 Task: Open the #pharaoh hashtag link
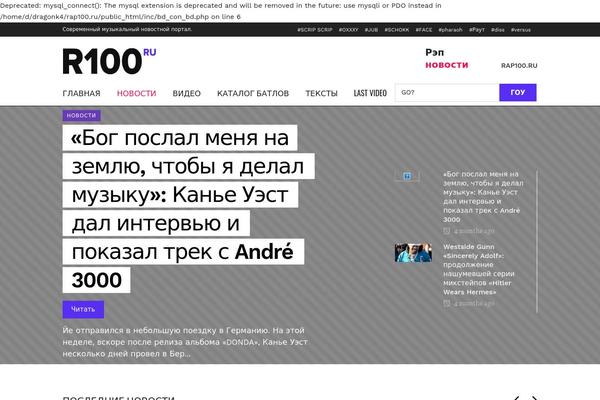(450, 30)
